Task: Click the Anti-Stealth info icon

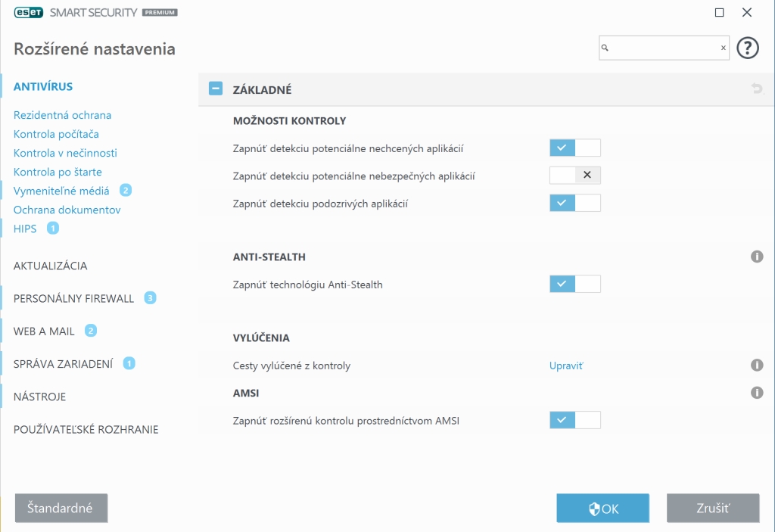Action: tap(756, 257)
